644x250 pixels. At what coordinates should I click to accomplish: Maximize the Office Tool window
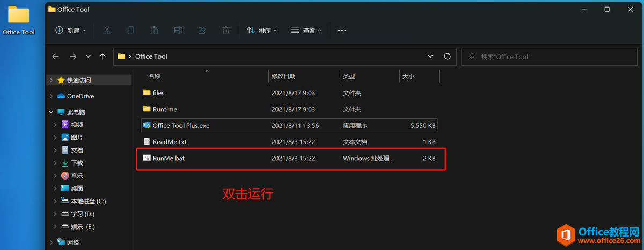(x=607, y=9)
